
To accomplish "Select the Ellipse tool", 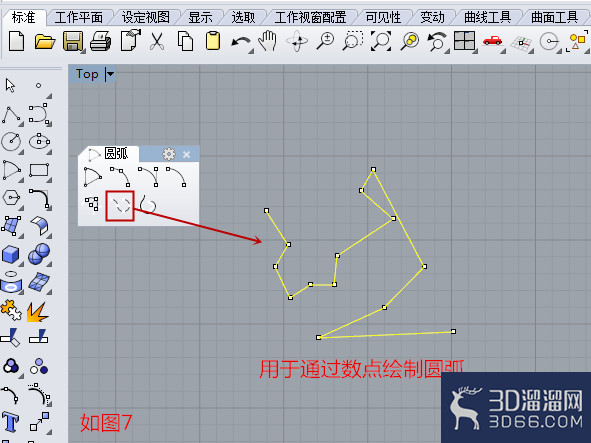I will (39, 142).
